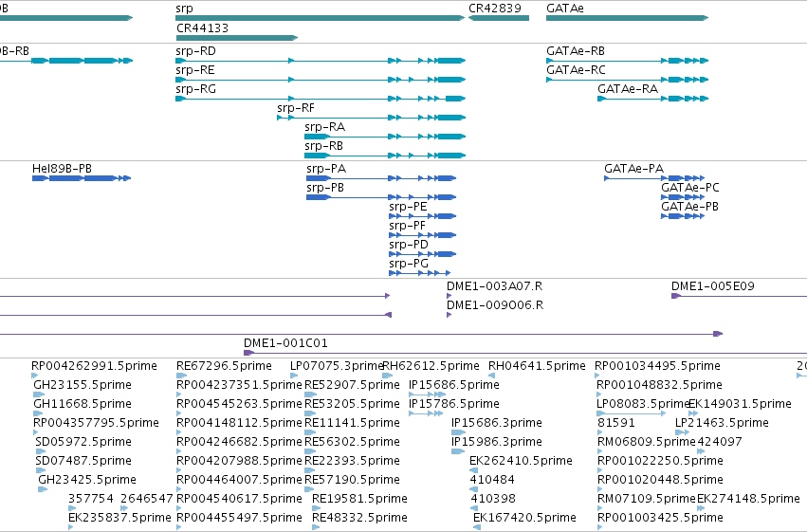
Task: Select protein srp-PB
Action: 381,197
